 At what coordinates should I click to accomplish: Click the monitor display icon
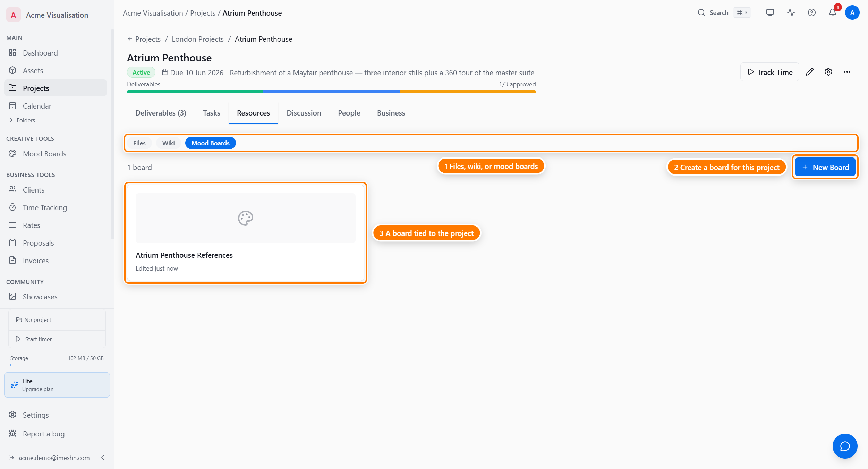[x=770, y=13]
